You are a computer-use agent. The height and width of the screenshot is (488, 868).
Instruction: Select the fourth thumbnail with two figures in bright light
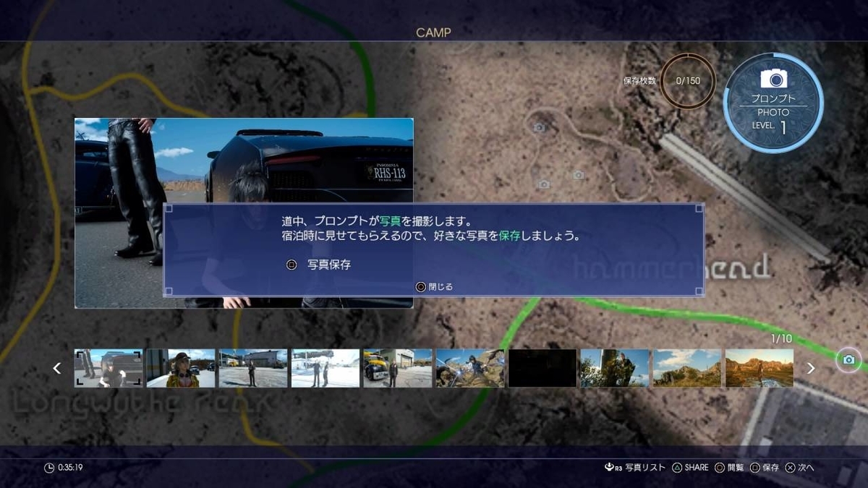[325, 368]
